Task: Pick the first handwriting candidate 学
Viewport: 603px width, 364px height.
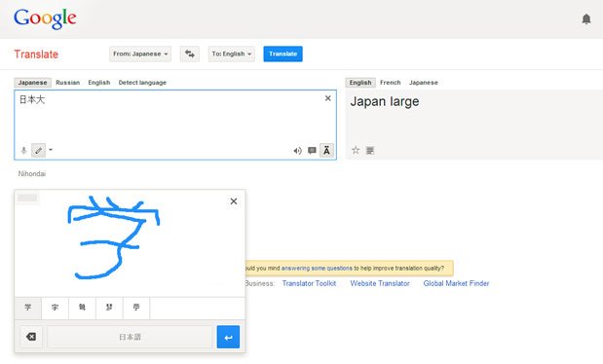Action: tap(27, 308)
